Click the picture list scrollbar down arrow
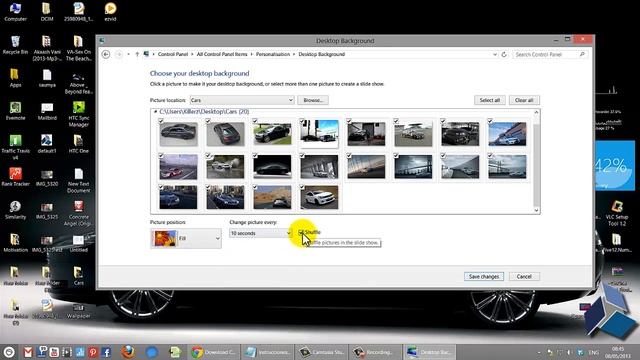Viewport: 640px width, 360px height. click(536, 210)
